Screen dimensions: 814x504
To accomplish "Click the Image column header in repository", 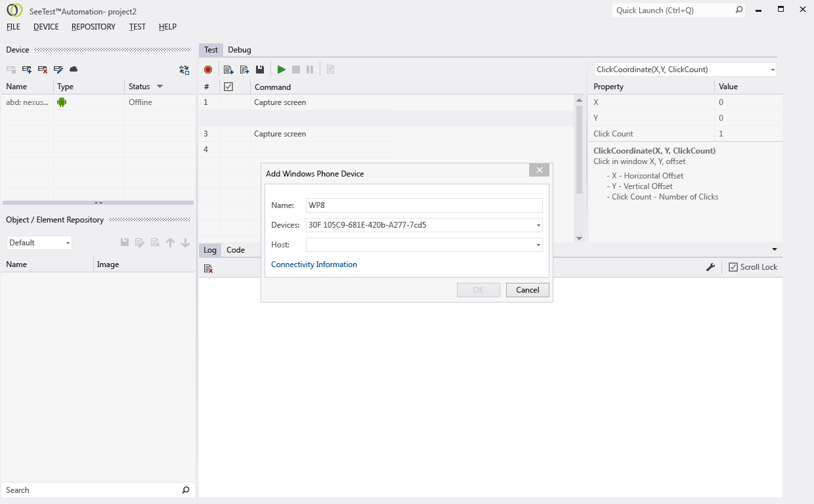I will (x=144, y=264).
